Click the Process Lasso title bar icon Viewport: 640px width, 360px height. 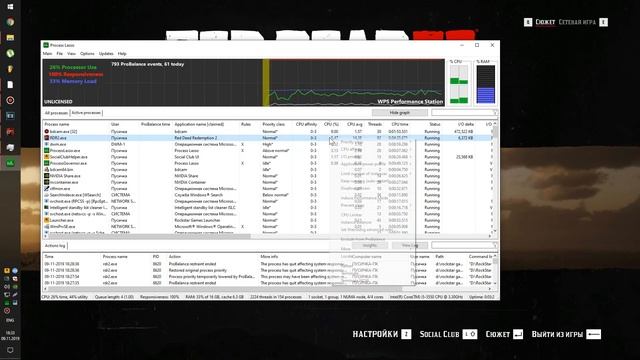coord(46,45)
